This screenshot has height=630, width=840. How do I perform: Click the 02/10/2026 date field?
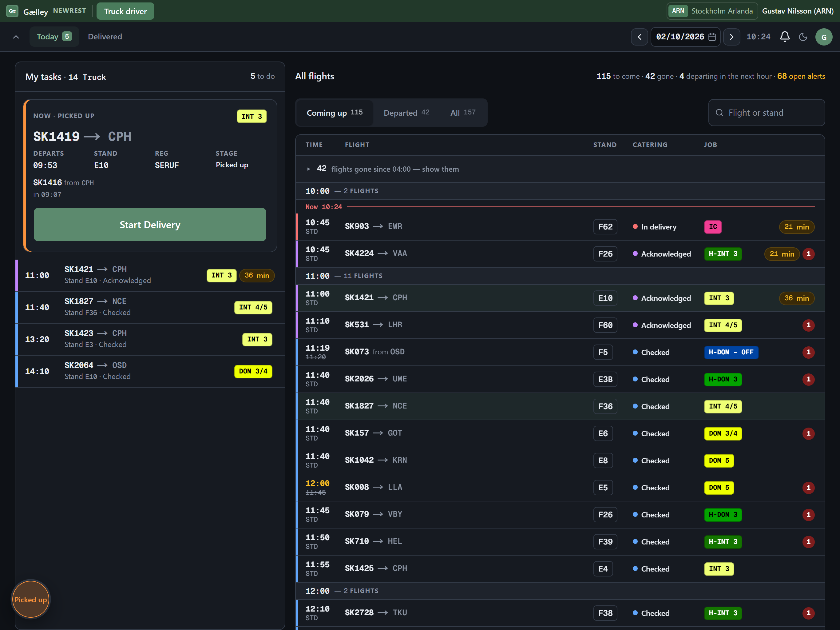[685, 37]
